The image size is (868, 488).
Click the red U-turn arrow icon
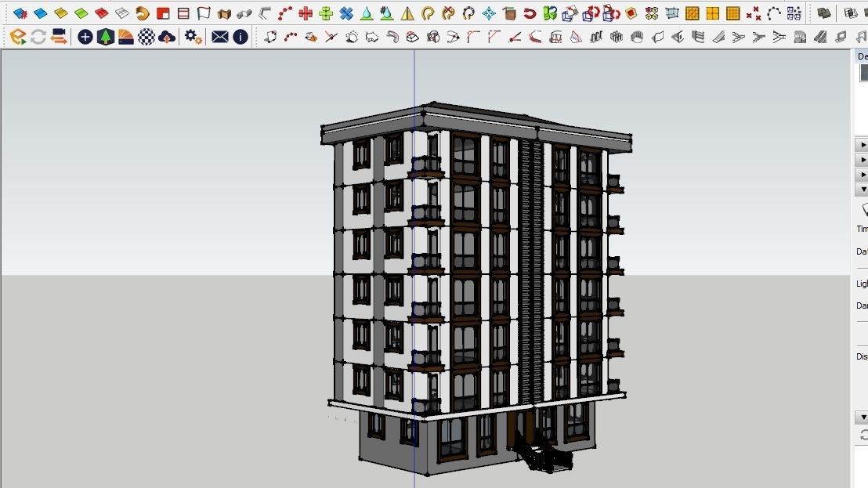click(530, 13)
